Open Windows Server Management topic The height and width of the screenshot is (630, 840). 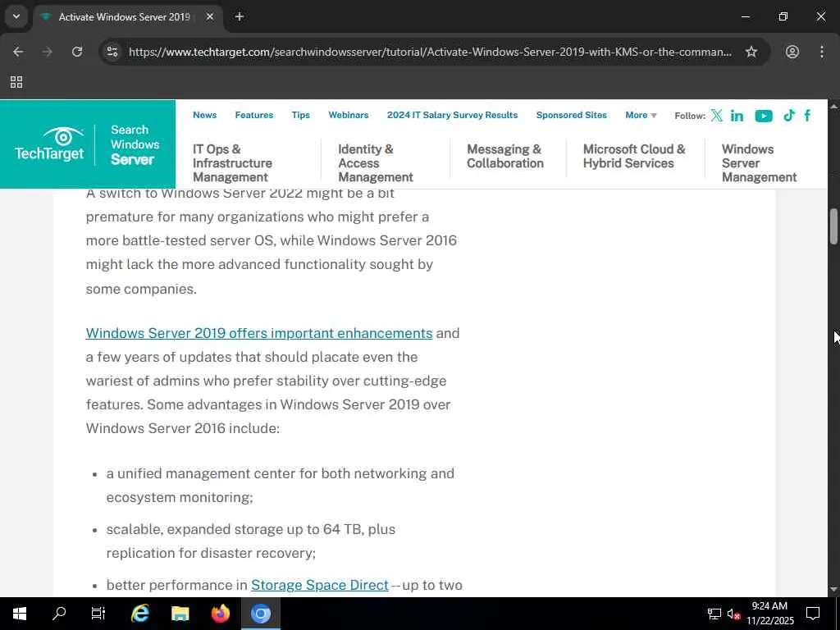(759, 163)
